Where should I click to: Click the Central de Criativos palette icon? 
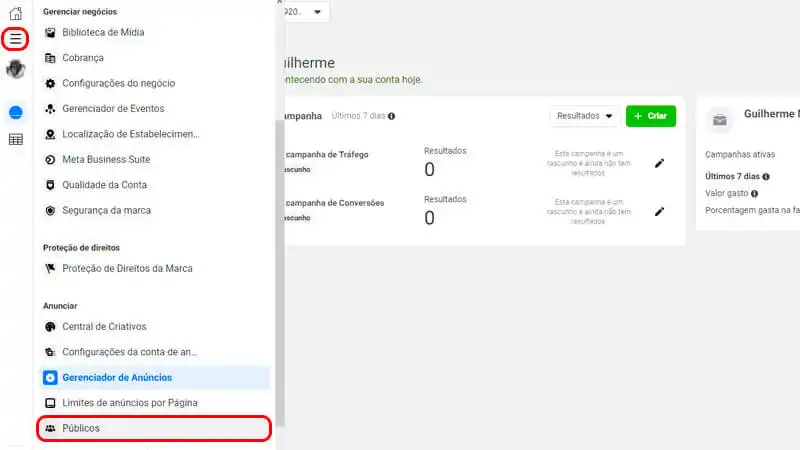click(50, 327)
